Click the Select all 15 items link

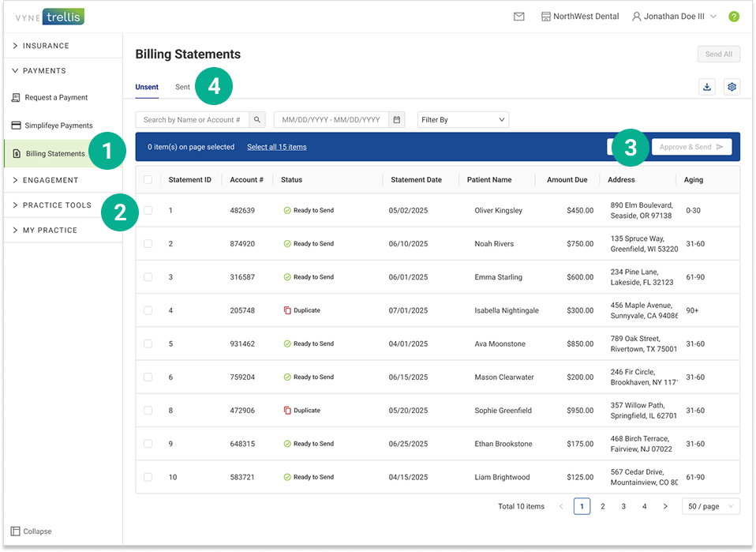tap(276, 147)
